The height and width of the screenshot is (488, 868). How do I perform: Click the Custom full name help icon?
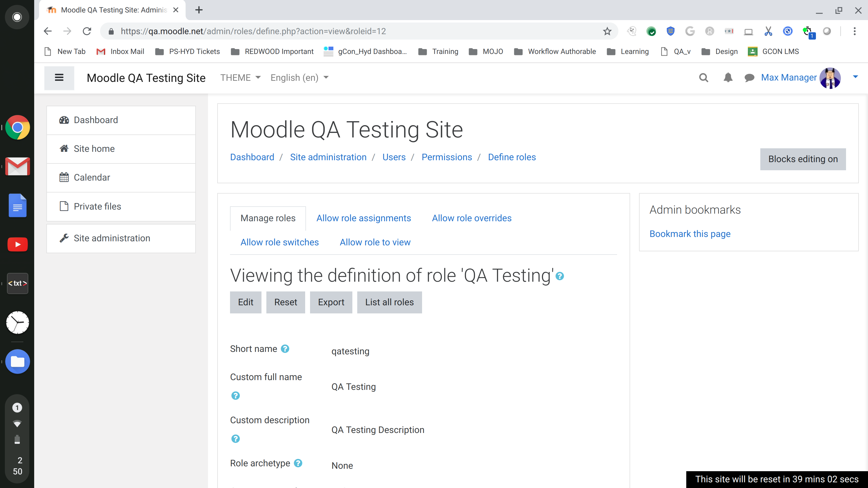coord(235,395)
